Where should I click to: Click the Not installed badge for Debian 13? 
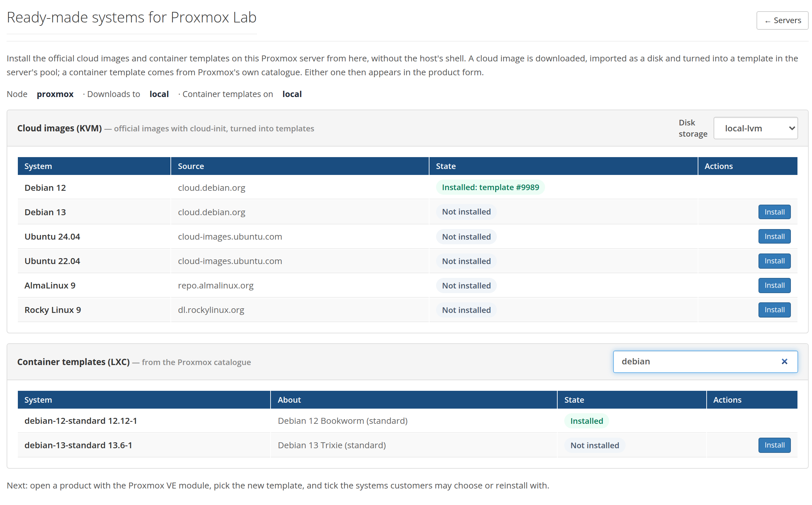[x=466, y=212]
